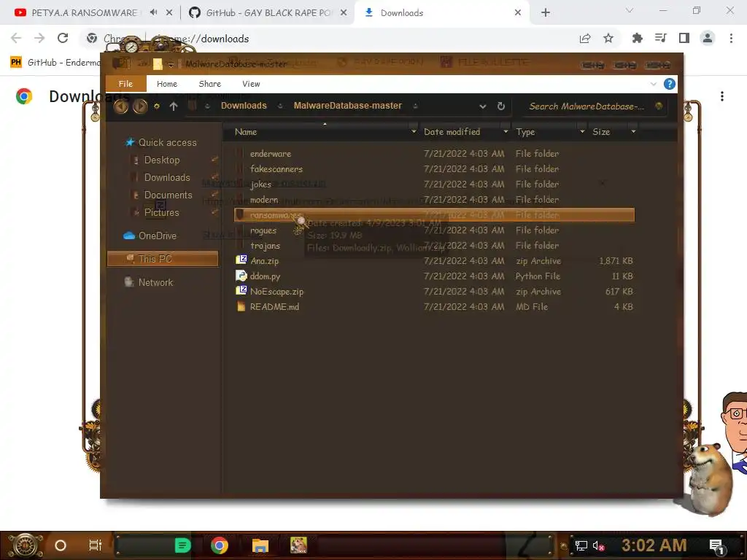Screen dimensions: 747x560
Task: Go up one folder level
Action: (x=174, y=106)
